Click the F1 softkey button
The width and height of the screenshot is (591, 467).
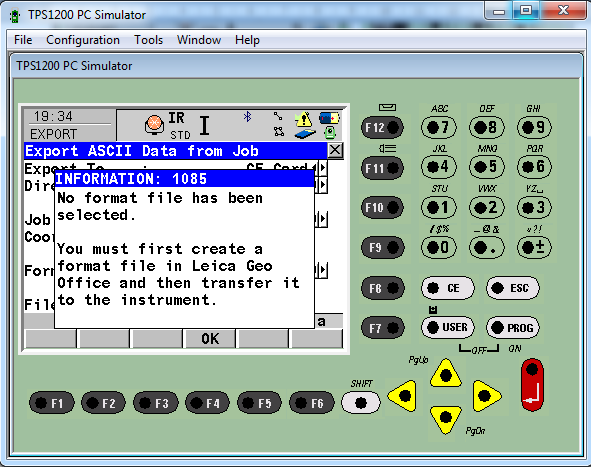pos(52,403)
